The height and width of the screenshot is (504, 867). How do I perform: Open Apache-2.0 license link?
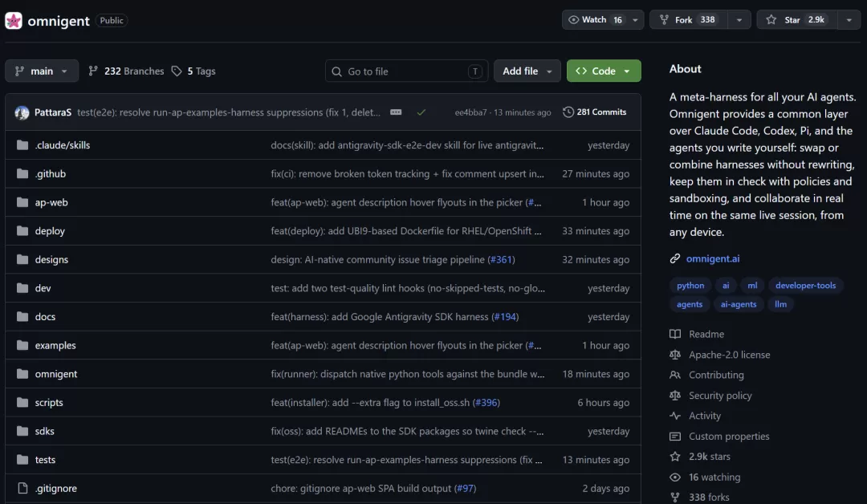(729, 355)
